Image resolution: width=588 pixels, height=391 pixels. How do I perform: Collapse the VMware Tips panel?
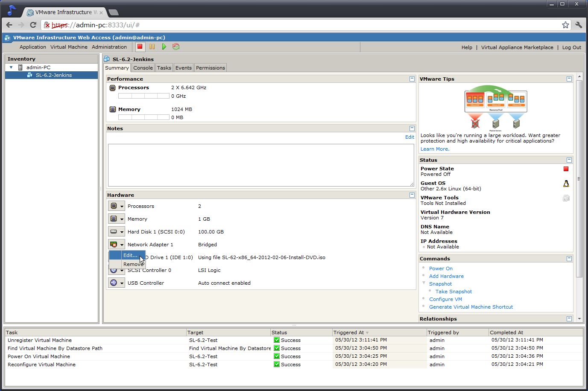point(569,79)
